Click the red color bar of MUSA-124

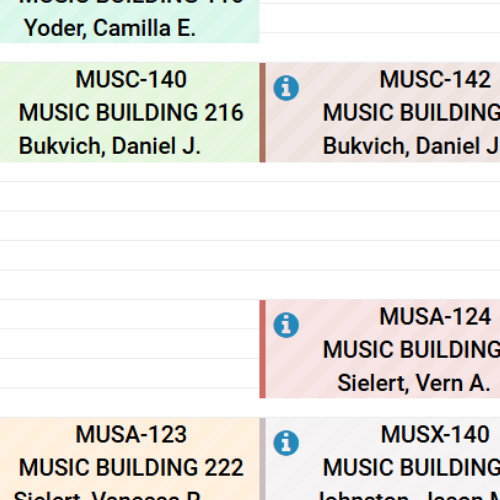coord(262,349)
